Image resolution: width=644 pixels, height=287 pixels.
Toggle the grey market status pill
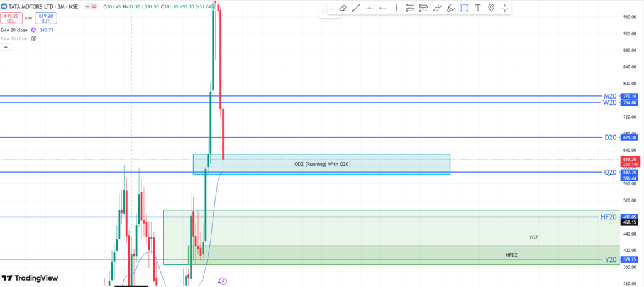coord(87,7)
